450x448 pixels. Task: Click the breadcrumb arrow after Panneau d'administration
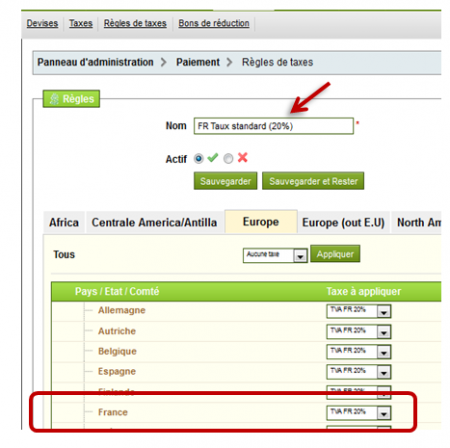click(x=163, y=62)
